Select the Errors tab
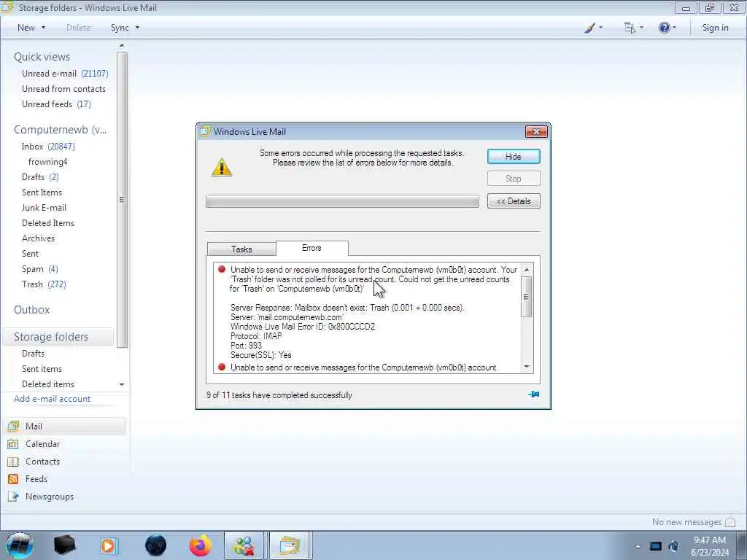 pos(311,248)
